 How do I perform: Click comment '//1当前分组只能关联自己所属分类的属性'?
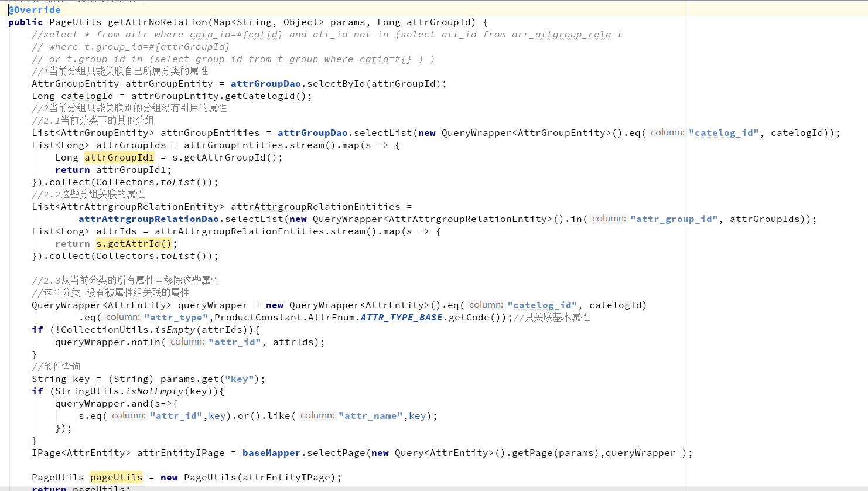pyautogui.click(x=120, y=71)
